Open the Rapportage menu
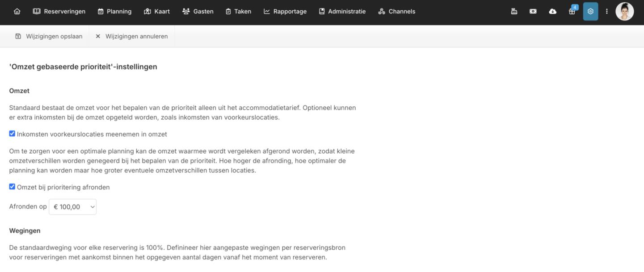Screen dimensions: 644x272 click(x=285, y=12)
